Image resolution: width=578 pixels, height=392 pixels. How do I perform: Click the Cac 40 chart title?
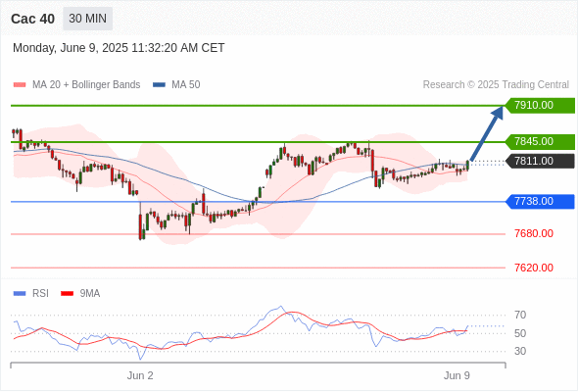coord(32,19)
